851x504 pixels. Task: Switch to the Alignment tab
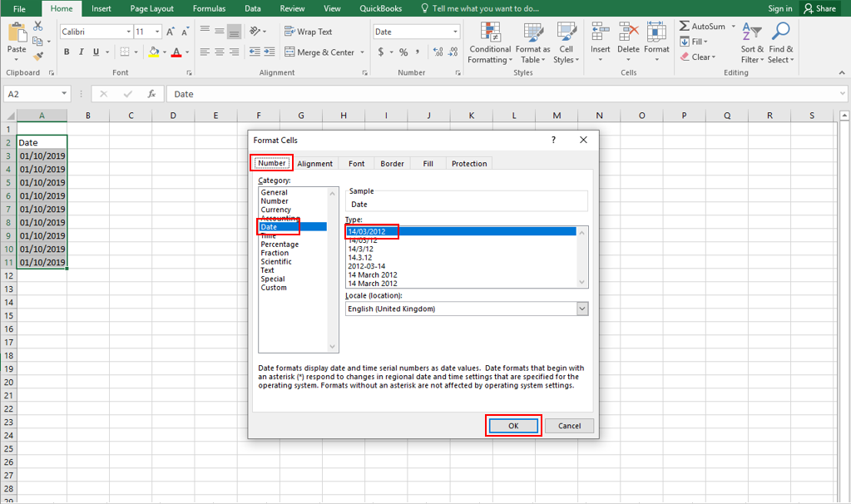314,163
